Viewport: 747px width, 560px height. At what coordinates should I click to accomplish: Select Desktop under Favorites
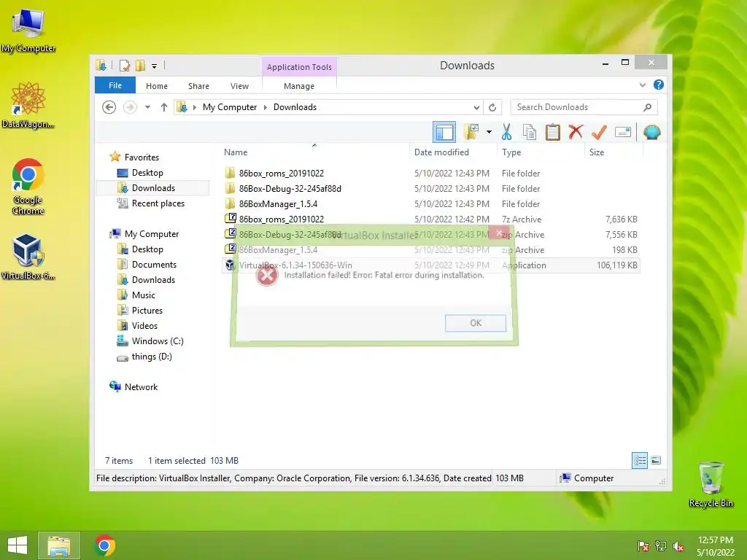point(147,172)
